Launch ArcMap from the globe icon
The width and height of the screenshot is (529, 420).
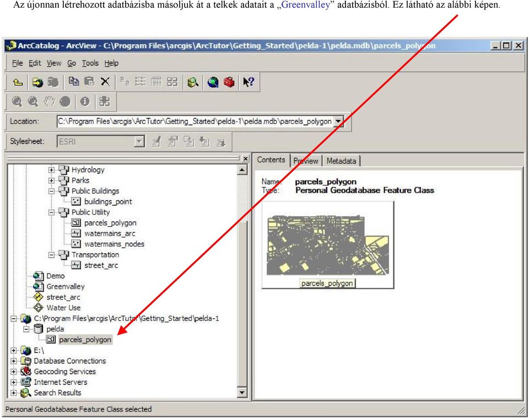coord(213,82)
